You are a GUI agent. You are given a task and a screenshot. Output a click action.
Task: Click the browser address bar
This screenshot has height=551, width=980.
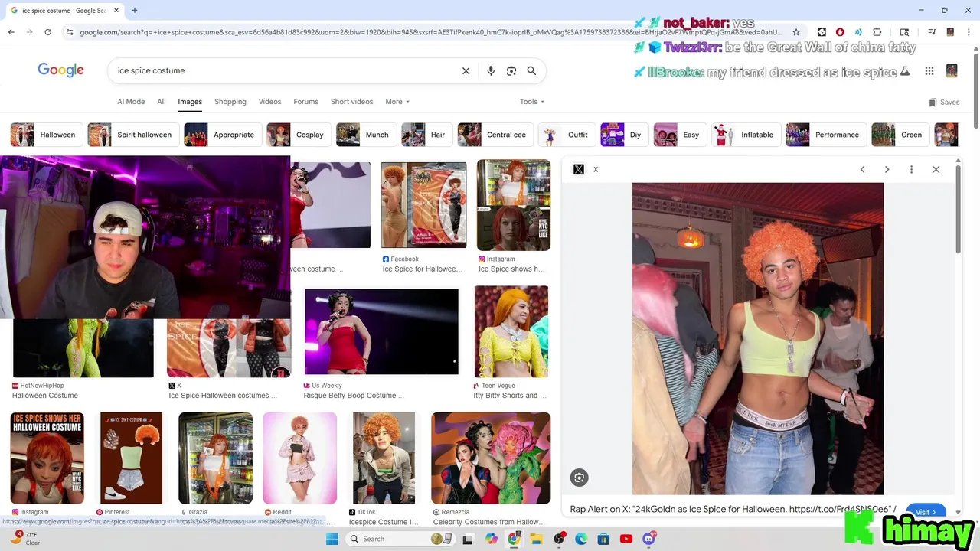coord(431,32)
